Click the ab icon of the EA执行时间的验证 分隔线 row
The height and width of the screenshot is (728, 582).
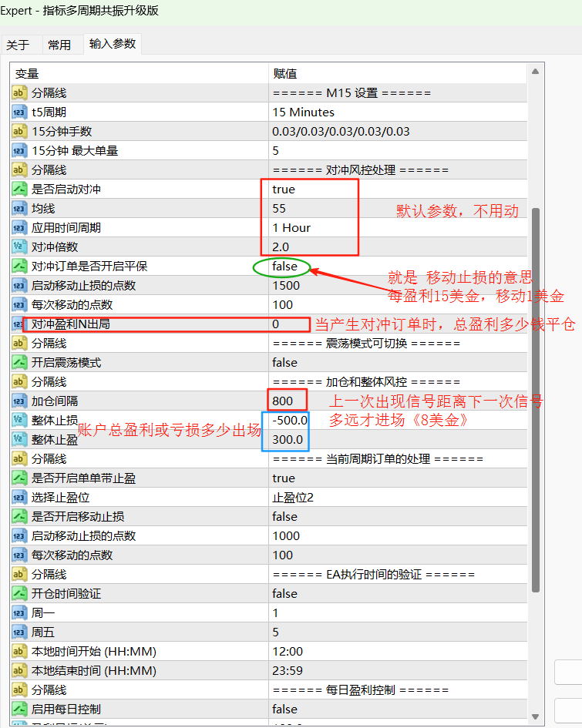point(19,575)
